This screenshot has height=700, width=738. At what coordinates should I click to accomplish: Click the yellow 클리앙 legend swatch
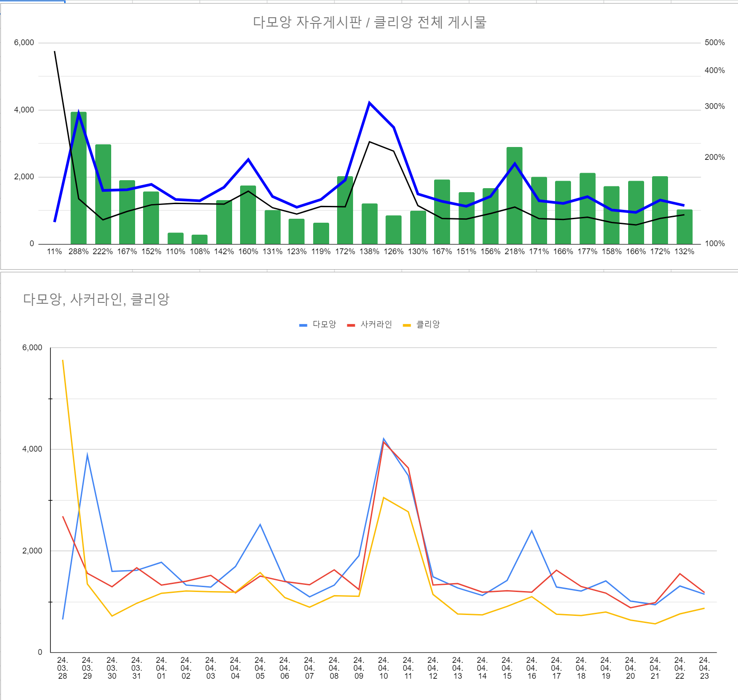click(x=407, y=325)
